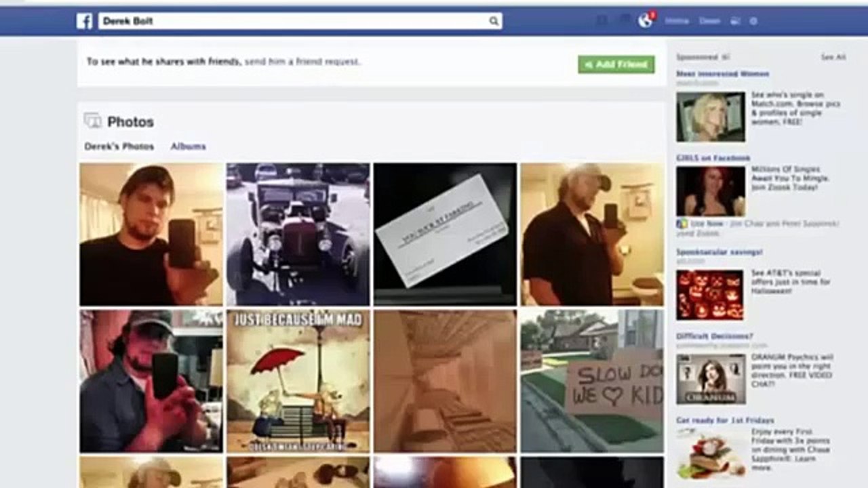
Task: Open the messages icon in top bar
Action: click(624, 21)
